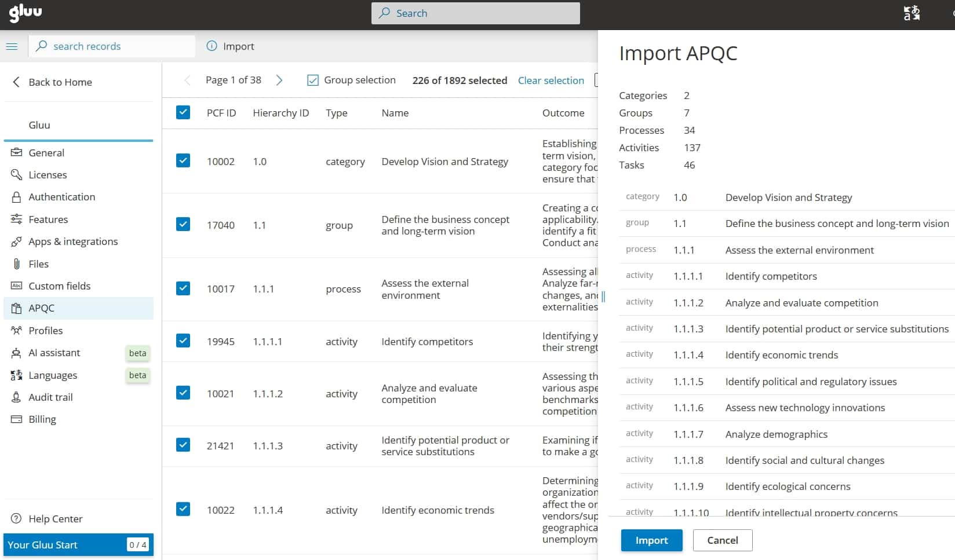The width and height of the screenshot is (955, 560).
Task: Open the language translation icon in header
Action: pyautogui.click(x=912, y=13)
